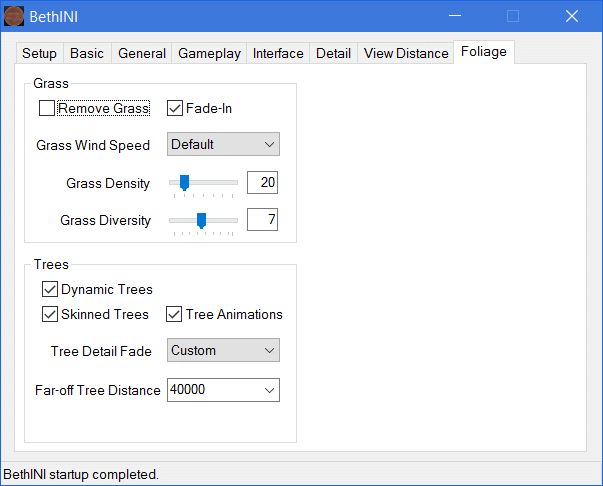Viewport: 603px width, 486px height.
Task: Switch to the Interface tab
Action: (278, 54)
